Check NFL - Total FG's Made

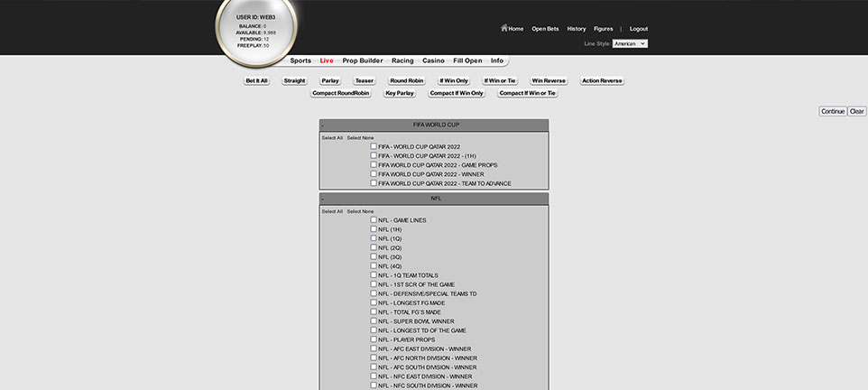click(x=374, y=311)
